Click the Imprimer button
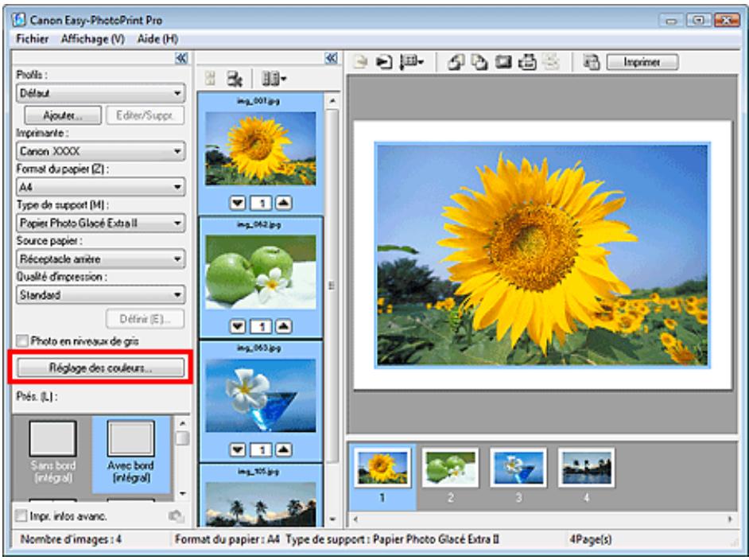The height and width of the screenshot is (560, 749). [x=642, y=62]
